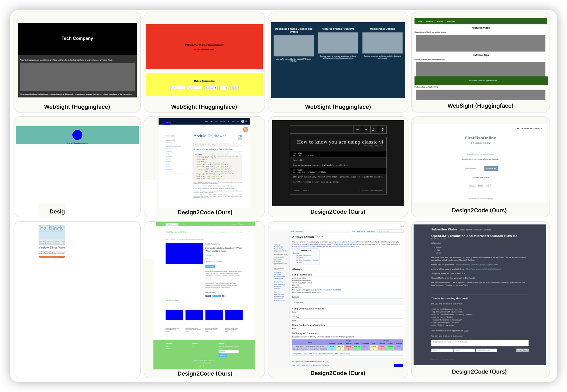Click the round avatar icon in Toolkit navbar
This screenshot has height=392, width=567.
coord(243,121)
